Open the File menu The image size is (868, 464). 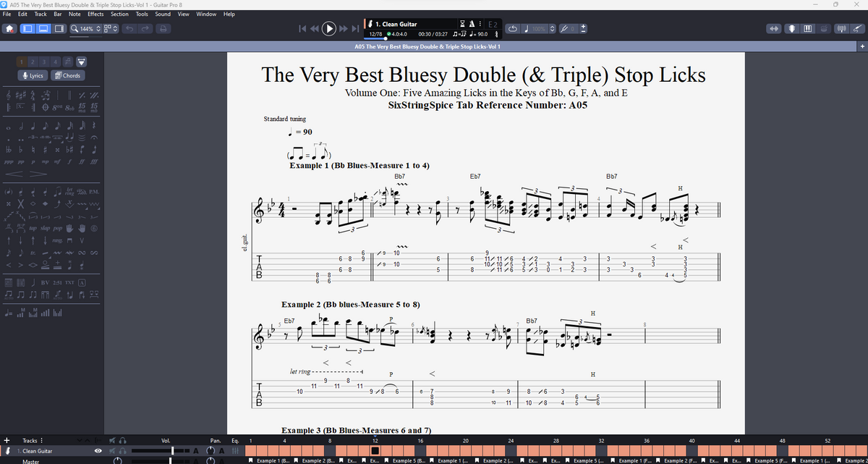[7, 14]
